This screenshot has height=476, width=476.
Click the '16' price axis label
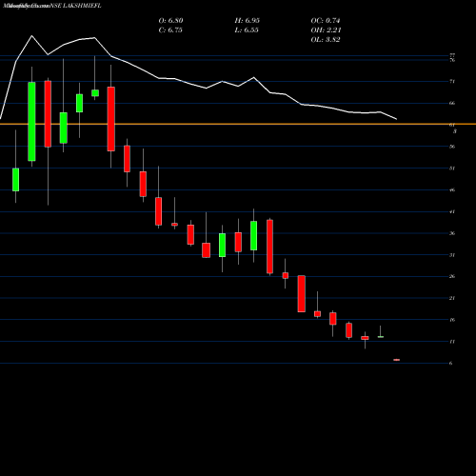click(x=452, y=320)
